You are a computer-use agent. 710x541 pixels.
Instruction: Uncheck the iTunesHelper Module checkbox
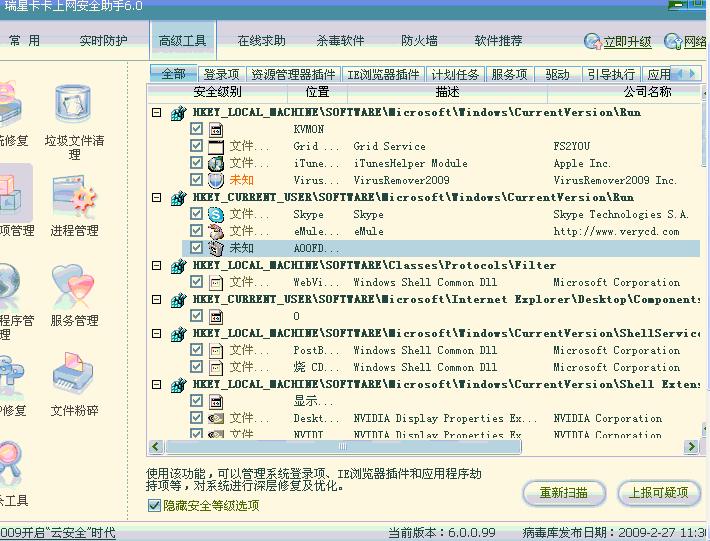pos(196,163)
